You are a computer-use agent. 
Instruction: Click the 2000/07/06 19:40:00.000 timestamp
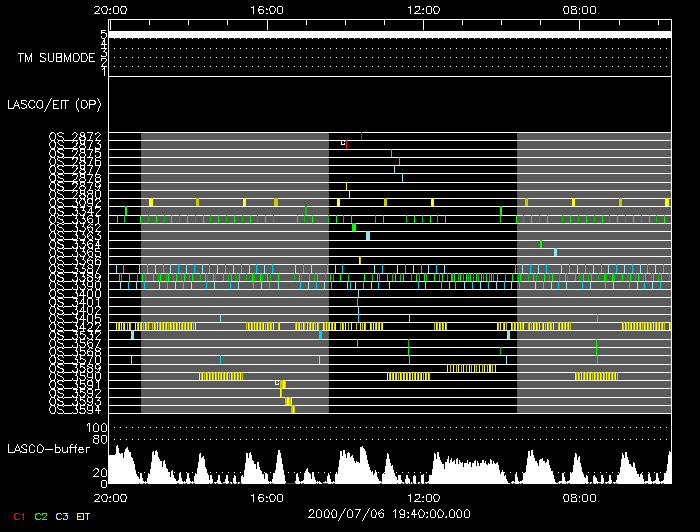tap(389, 513)
